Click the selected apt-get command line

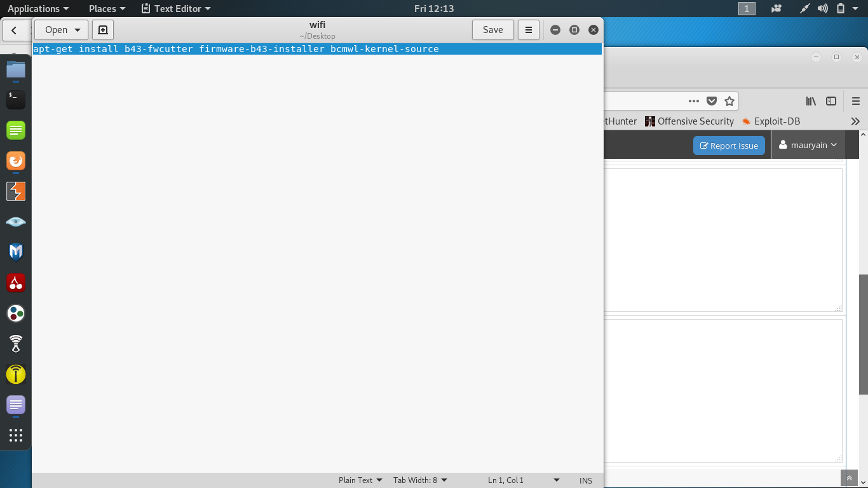point(236,49)
